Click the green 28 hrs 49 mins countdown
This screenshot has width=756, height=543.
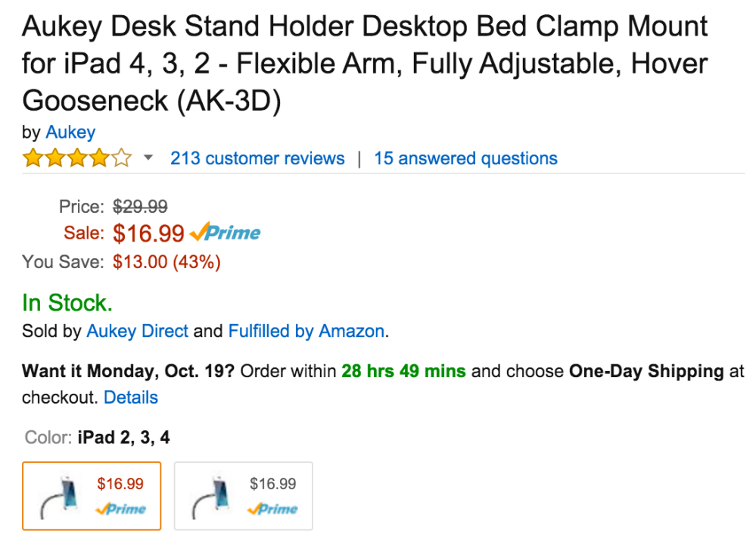[x=403, y=372]
